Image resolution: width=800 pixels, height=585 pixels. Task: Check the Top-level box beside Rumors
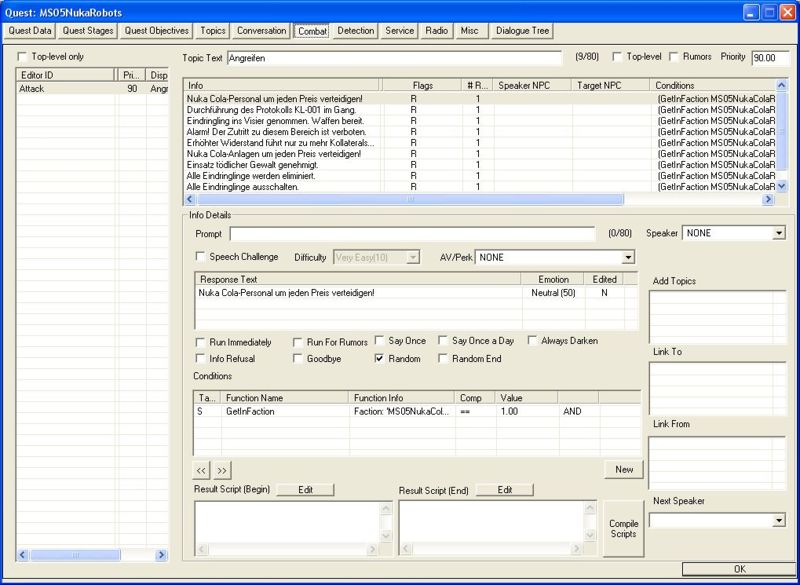(x=617, y=57)
